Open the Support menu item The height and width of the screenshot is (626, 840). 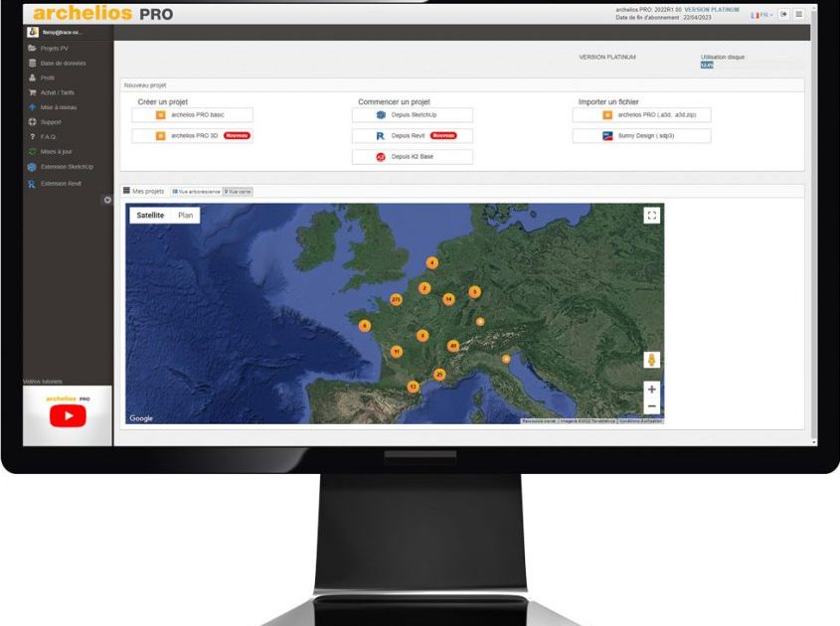click(51, 122)
